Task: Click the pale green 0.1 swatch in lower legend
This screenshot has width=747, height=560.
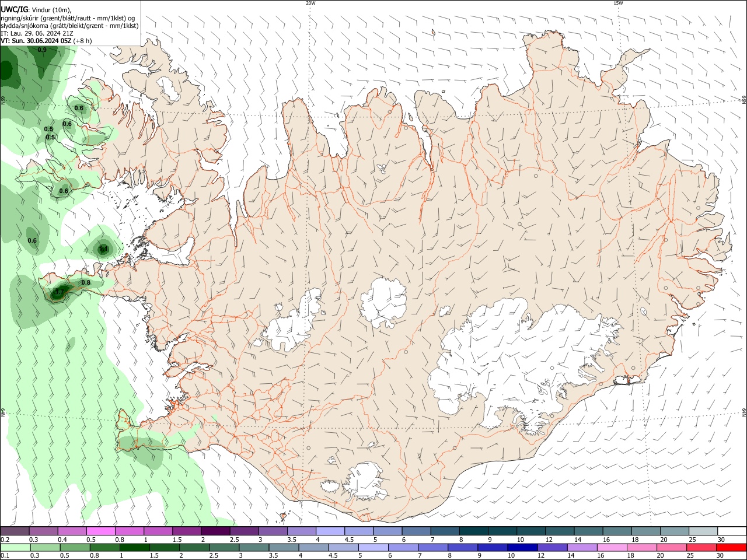Action: tap(15, 548)
